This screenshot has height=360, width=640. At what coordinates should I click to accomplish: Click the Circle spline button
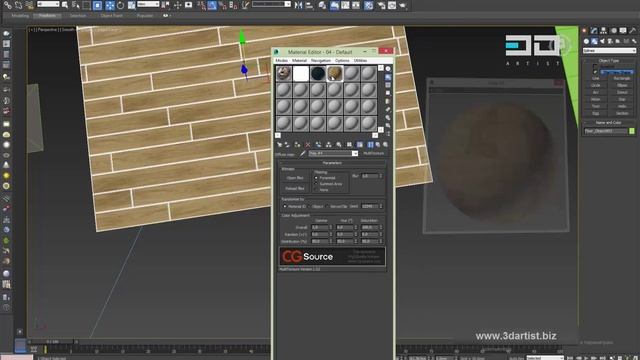[x=596, y=85]
